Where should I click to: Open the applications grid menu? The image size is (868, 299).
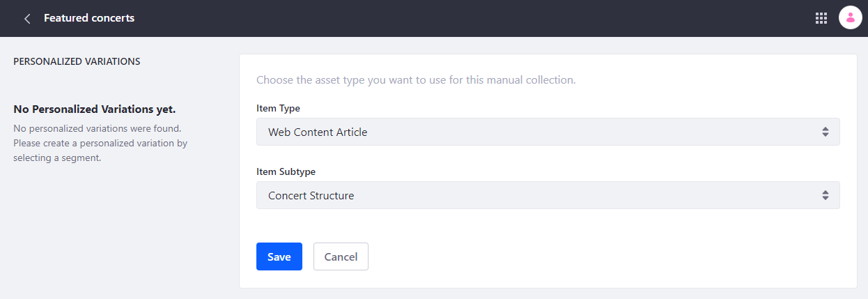[x=821, y=18]
